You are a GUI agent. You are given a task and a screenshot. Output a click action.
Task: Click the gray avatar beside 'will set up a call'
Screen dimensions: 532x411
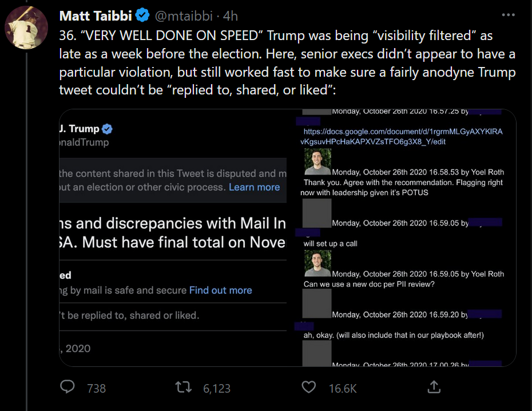pos(317,214)
